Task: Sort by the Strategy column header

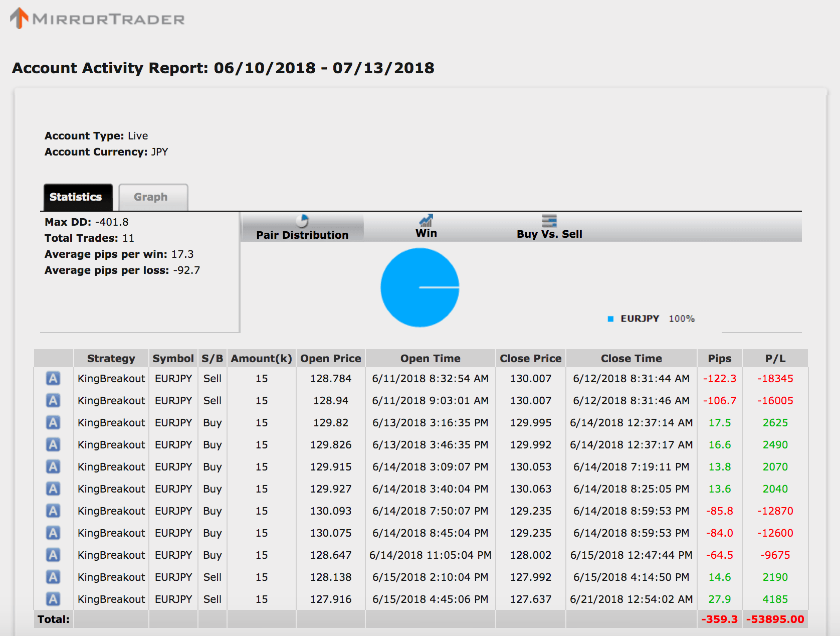Action: (x=111, y=358)
